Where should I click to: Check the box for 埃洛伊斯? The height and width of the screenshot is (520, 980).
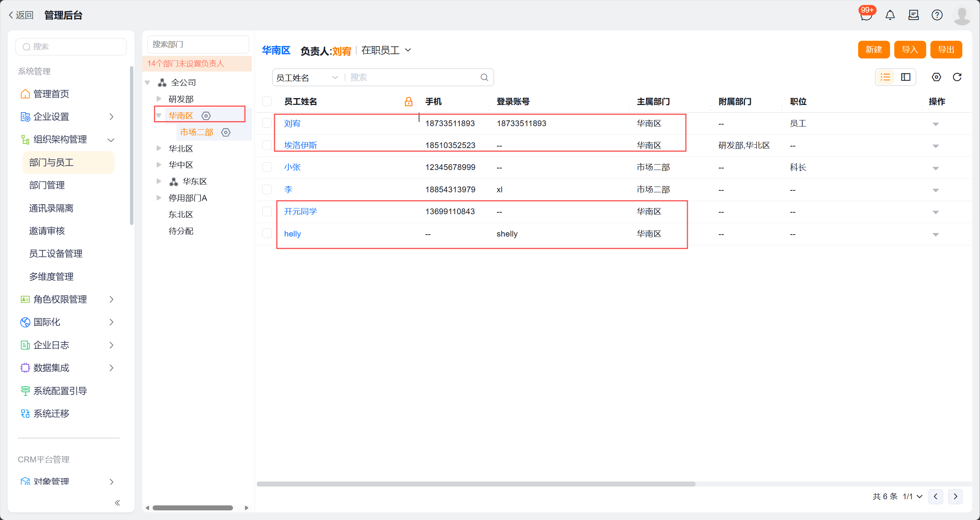coord(267,145)
